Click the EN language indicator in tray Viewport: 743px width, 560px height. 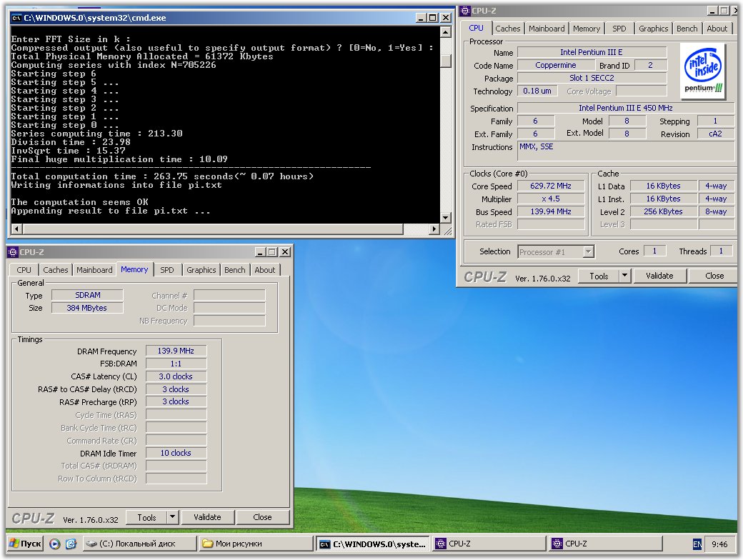coord(697,544)
